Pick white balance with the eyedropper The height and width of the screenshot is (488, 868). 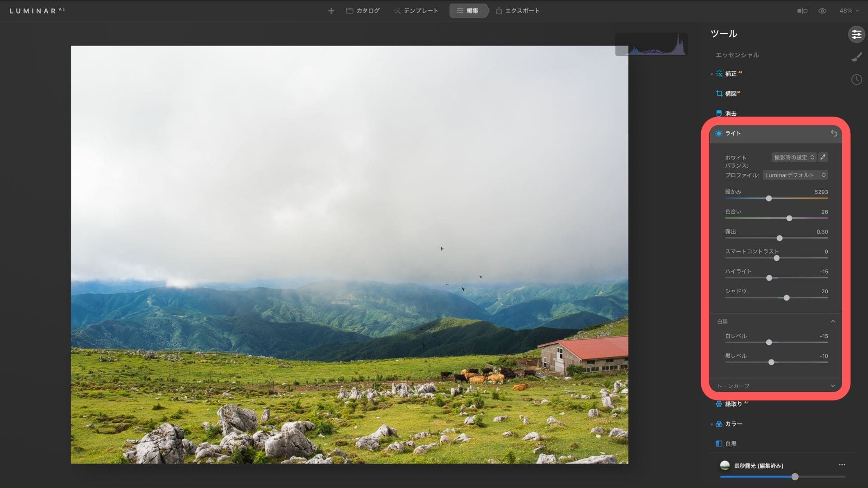click(x=823, y=157)
